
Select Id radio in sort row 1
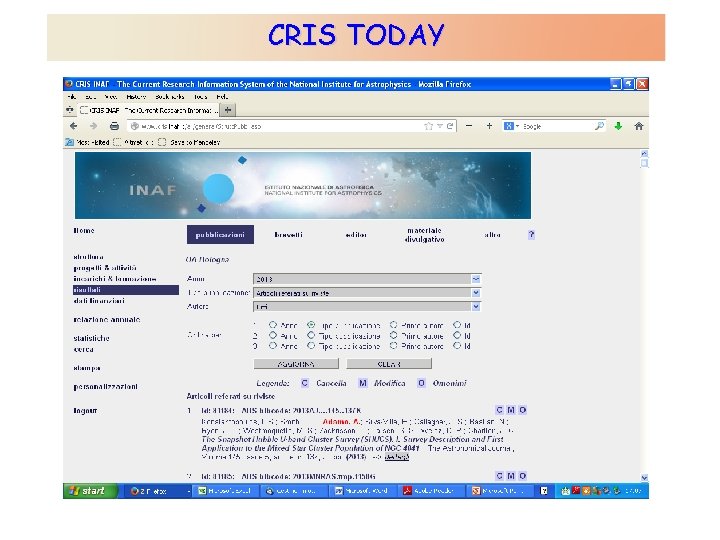click(457, 325)
